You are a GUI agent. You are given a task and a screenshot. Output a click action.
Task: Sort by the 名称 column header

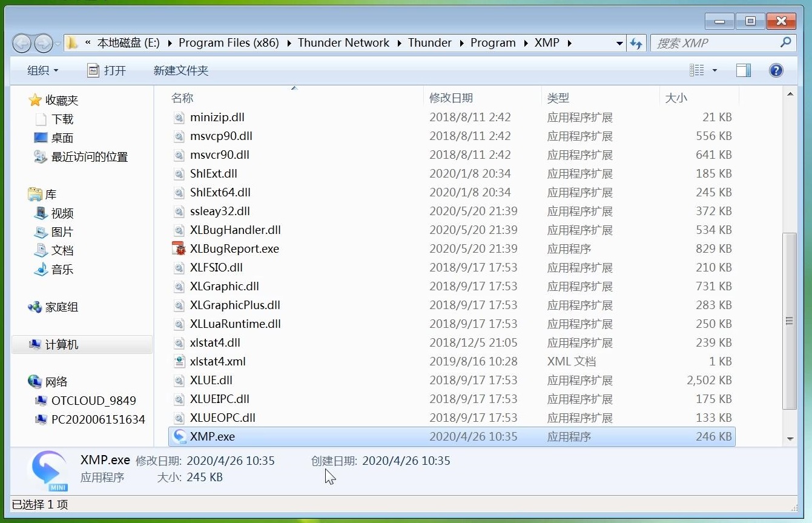pyautogui.click(x=182, y=98)
